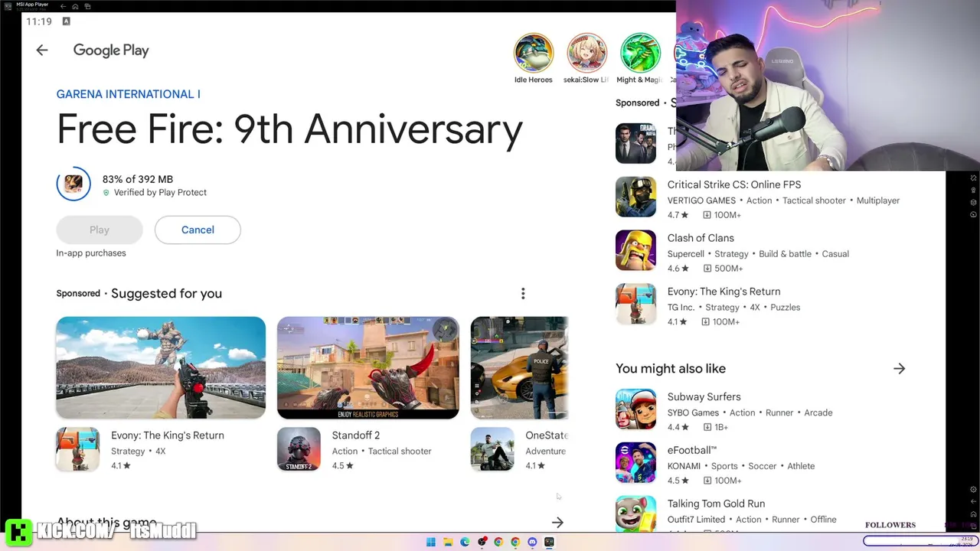Click the disabled Play button
The image size is (980, 551).
[100, 230]
